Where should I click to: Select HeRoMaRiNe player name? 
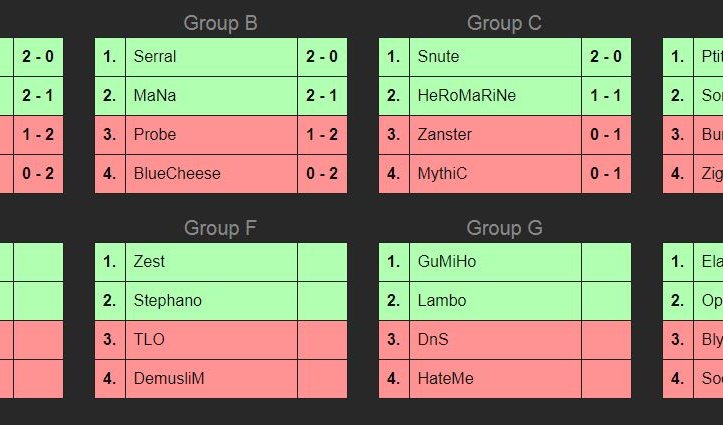467,96
